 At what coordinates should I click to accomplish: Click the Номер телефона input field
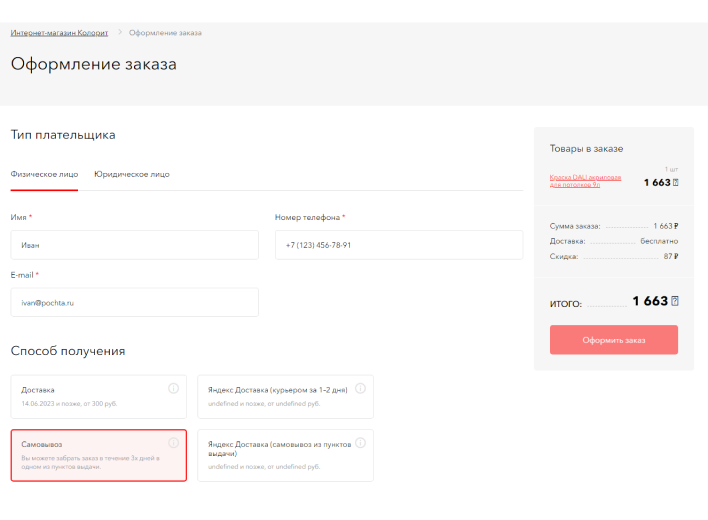coord(398,245)
